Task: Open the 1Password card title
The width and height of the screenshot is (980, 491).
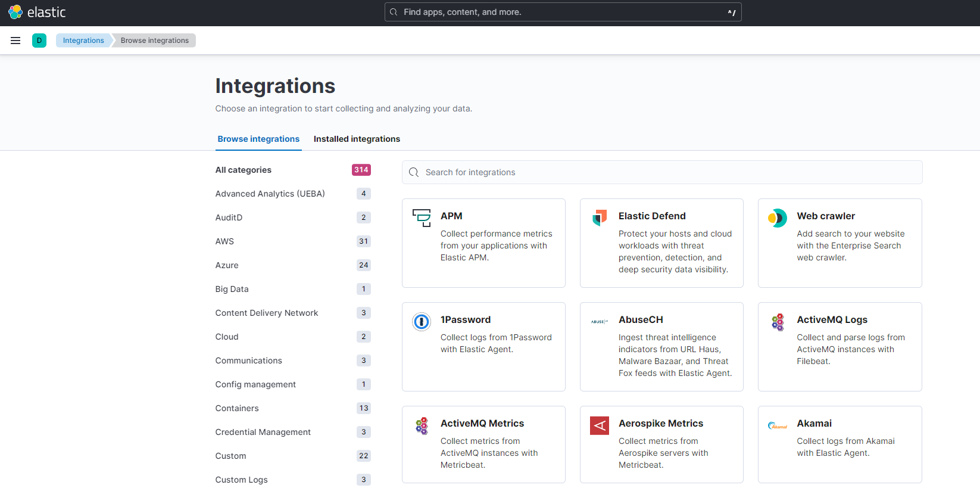Action: [x=466, y=319]
